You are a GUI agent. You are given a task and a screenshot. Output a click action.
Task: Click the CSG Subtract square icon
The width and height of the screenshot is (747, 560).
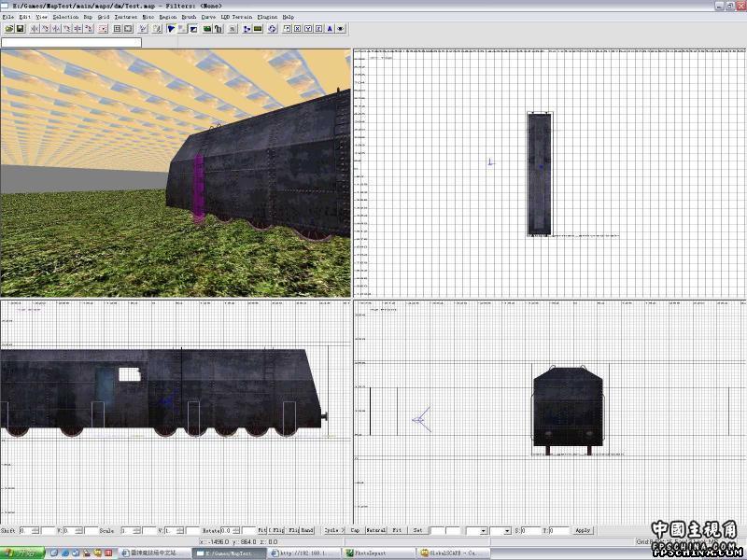pyautogui.click(x=118, y=29)
